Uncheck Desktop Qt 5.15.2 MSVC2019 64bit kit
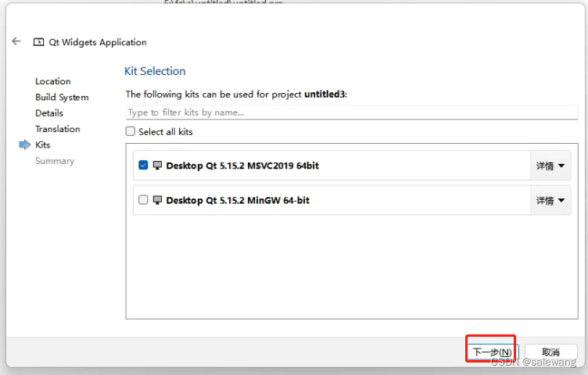 (143, 165)
